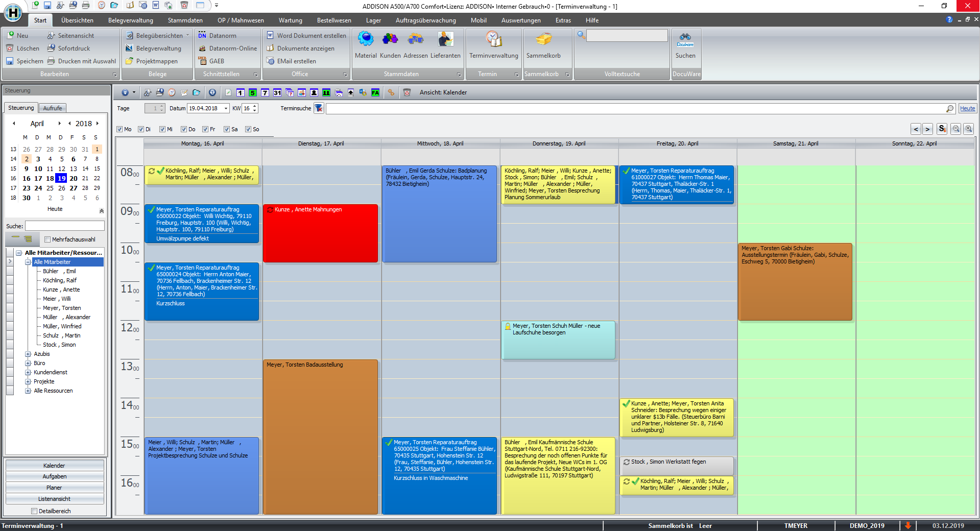
Task: Click the Sammelkorb basket icon
Action: (543, 40)
